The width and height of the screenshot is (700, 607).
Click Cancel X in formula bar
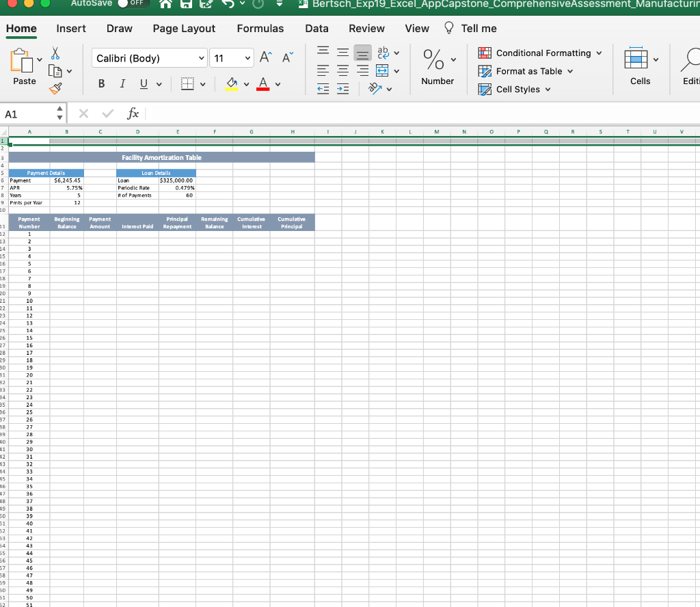(x=83, y=113)
